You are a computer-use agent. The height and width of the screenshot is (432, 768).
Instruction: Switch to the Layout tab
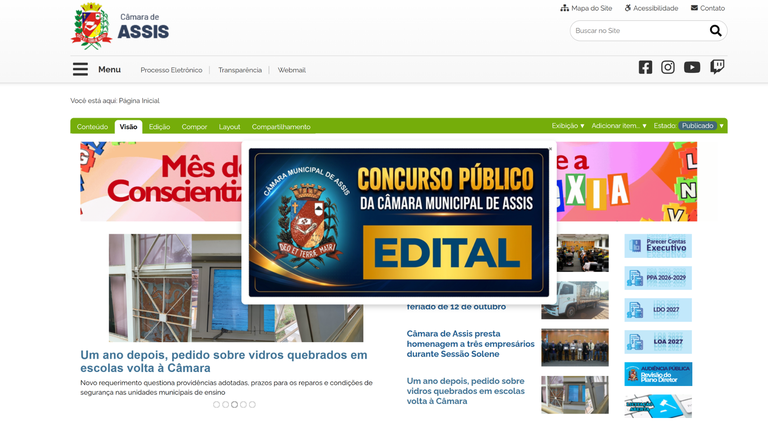(x=229, y=126)
